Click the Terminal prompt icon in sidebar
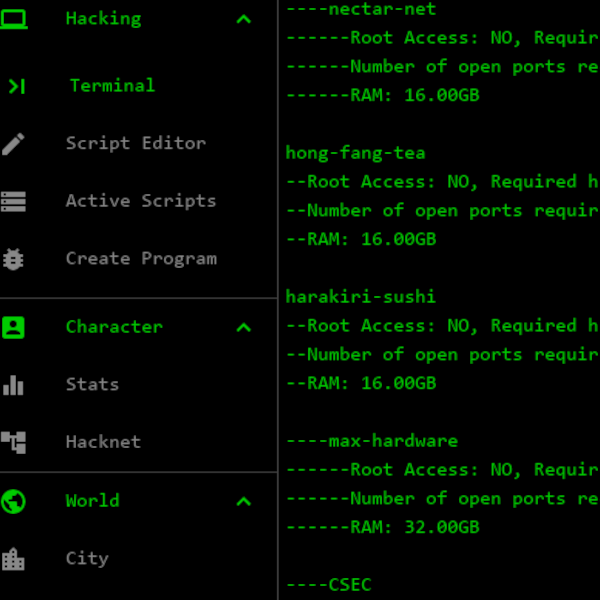600x600 pixels. tap(16, 86)
